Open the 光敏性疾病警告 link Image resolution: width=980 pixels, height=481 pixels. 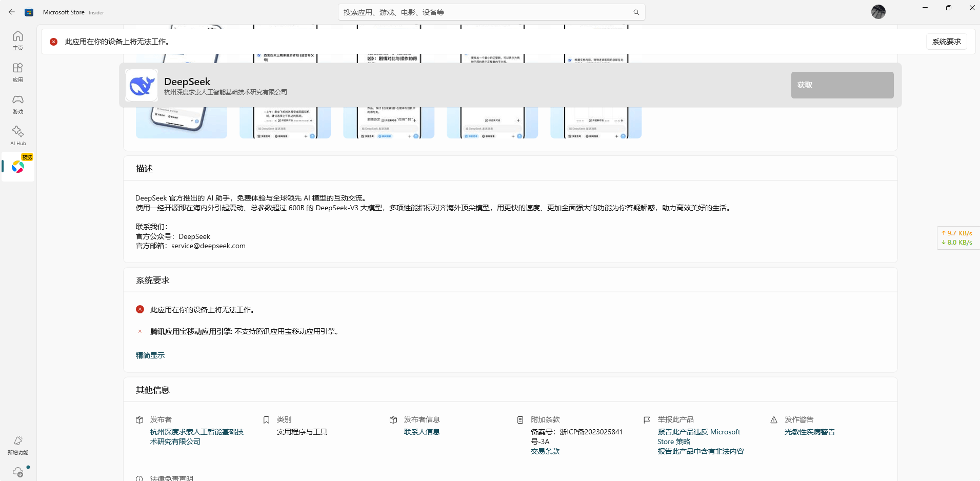tap(810, 432)
